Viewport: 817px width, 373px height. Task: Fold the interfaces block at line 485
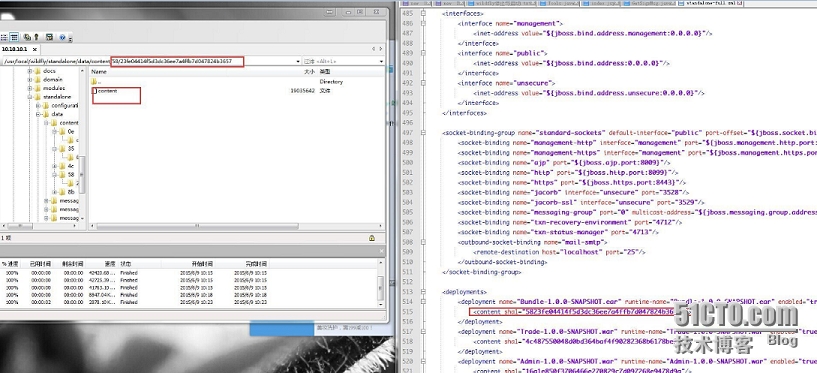point(423,14)
